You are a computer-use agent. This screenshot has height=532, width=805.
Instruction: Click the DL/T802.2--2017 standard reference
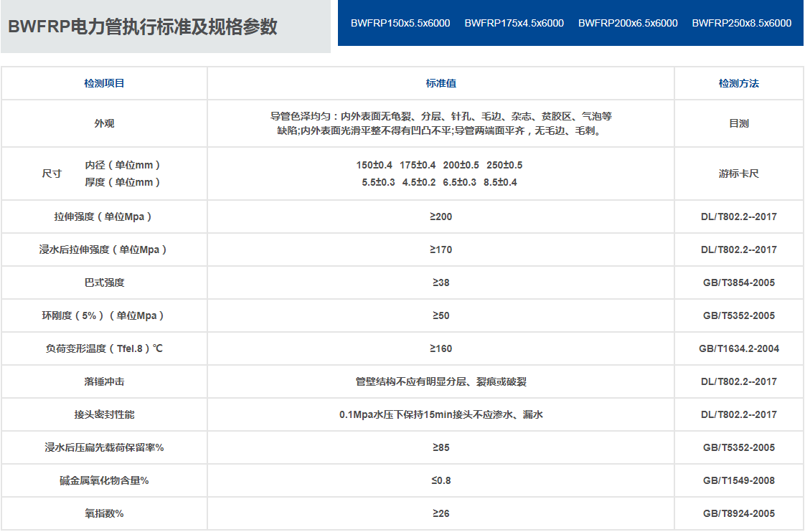click(x=738, y=217)
